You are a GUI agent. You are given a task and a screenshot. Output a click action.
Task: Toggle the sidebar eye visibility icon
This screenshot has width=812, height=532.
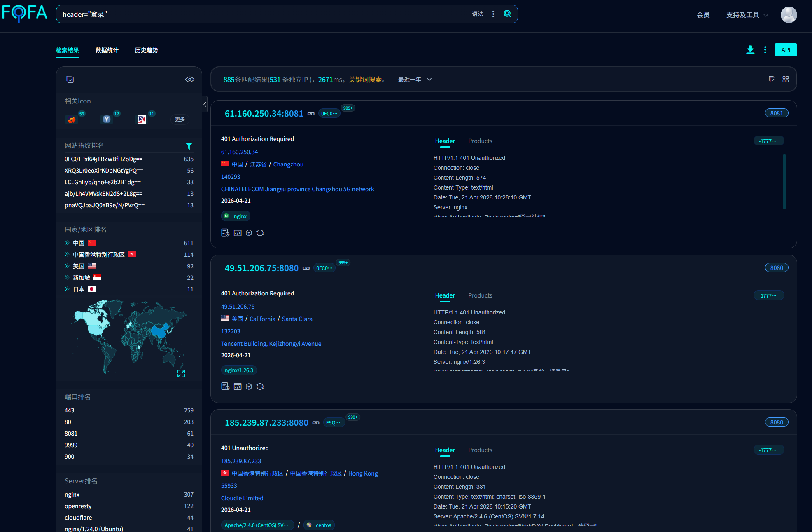point(189,80)
